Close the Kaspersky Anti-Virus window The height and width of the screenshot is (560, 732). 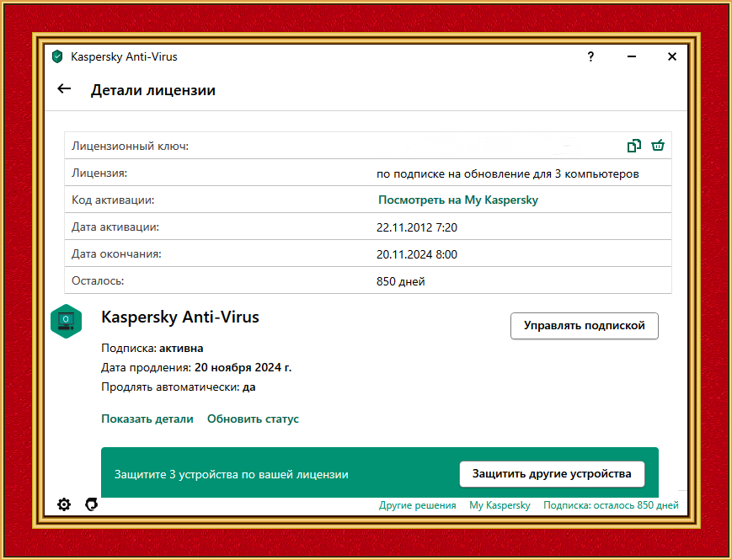pos(672,56)
